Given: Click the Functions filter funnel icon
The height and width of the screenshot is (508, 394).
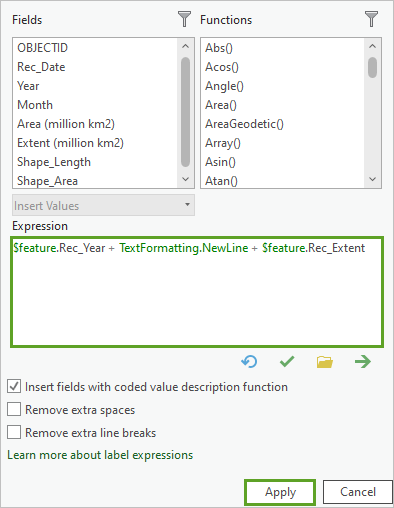Looking at the screenshot, I should (371, 19).
